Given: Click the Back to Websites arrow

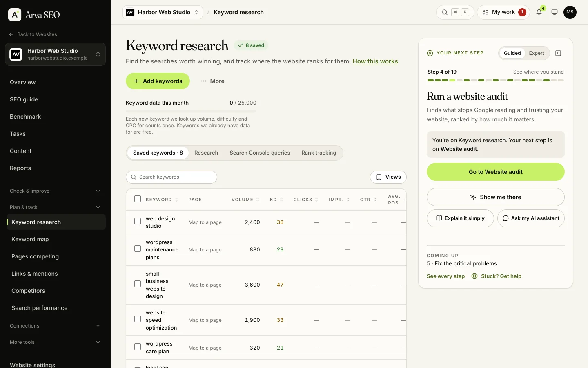Looking at the screenshot, I should [x=11, y=34].
